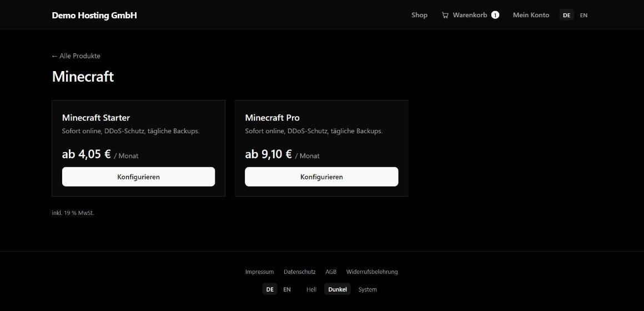
Task: Open the Impressum footer link
Action: [x=260, y=272]
